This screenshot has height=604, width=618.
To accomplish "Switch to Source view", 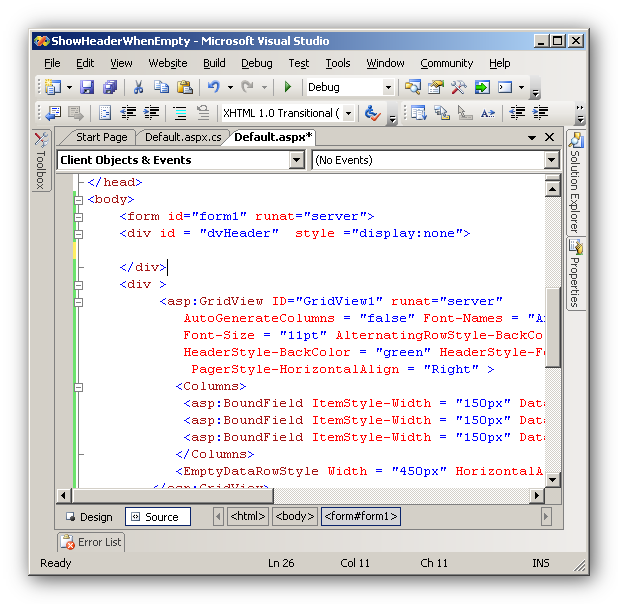I will click(x=158, y=517).
